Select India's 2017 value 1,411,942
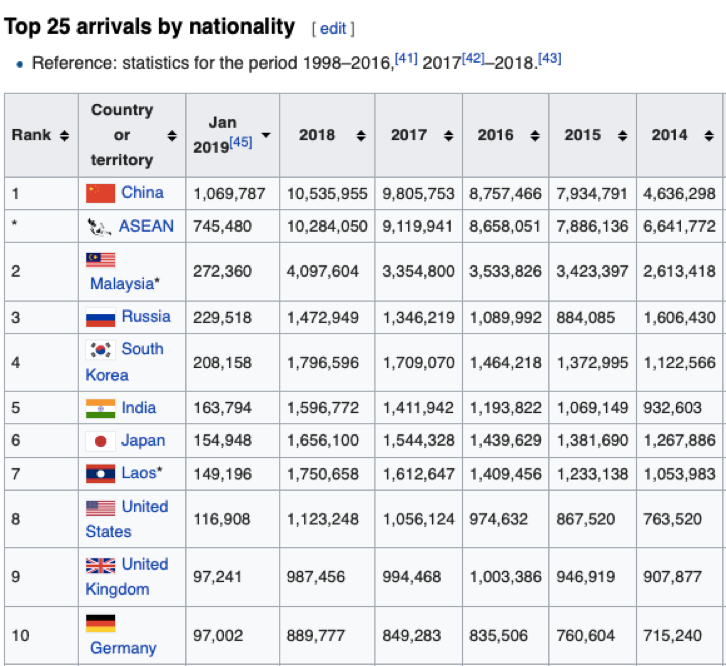The image size is (726, 666). tap(418, 408)
